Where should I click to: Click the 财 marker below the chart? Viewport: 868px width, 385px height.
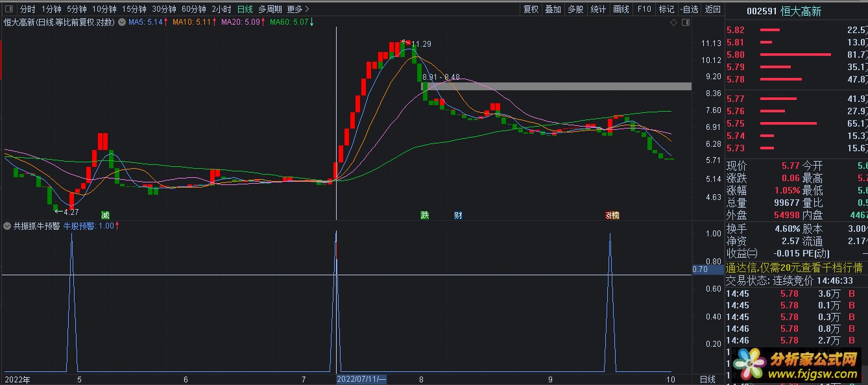(458, 215)
